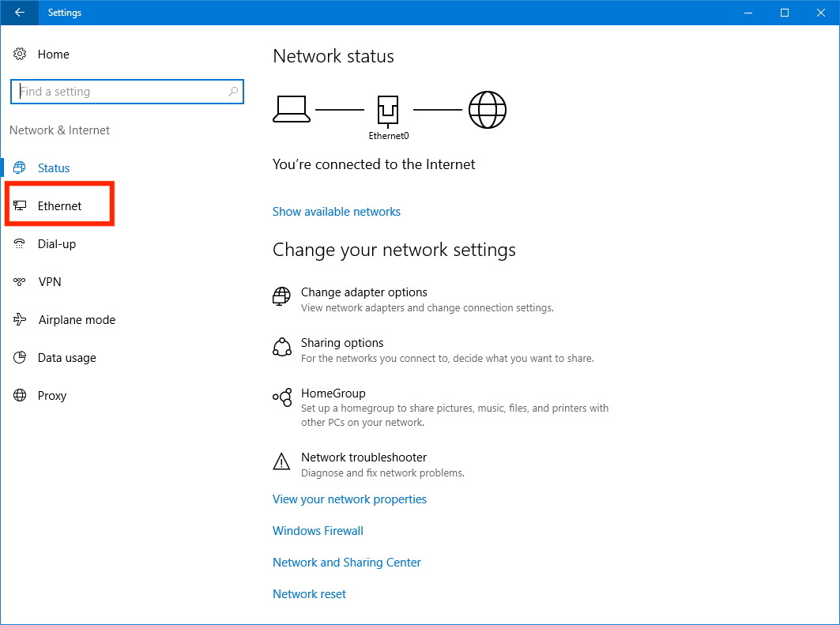The width and height of the screenshot is (840, 625).
Task: Select Dial-up in the sidebar
Action: pos(56,244)
